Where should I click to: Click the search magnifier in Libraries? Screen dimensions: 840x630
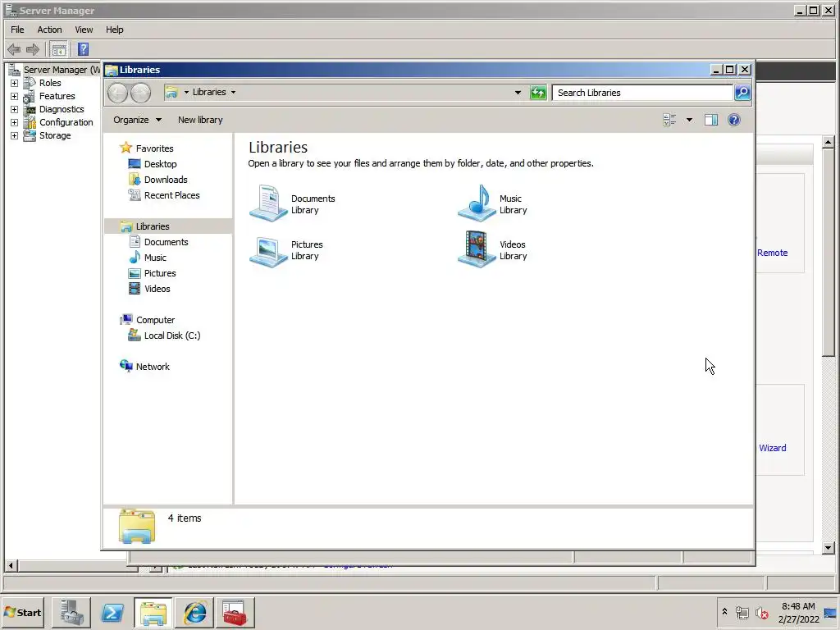point(742,93)
